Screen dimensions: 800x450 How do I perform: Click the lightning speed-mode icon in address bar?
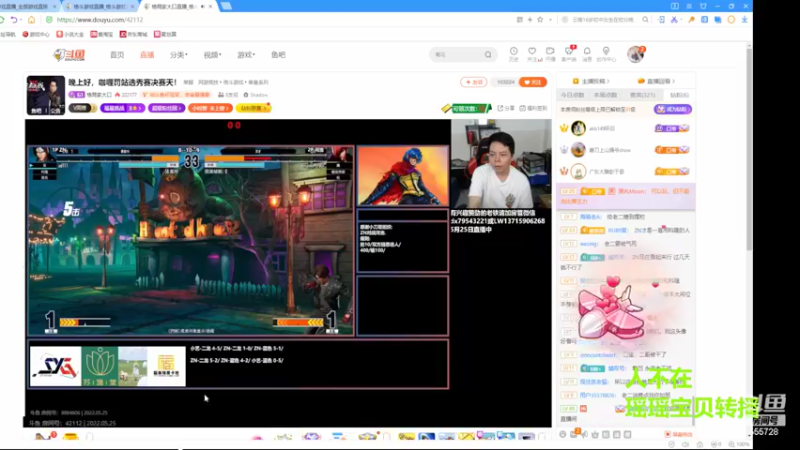pos(530,20)
